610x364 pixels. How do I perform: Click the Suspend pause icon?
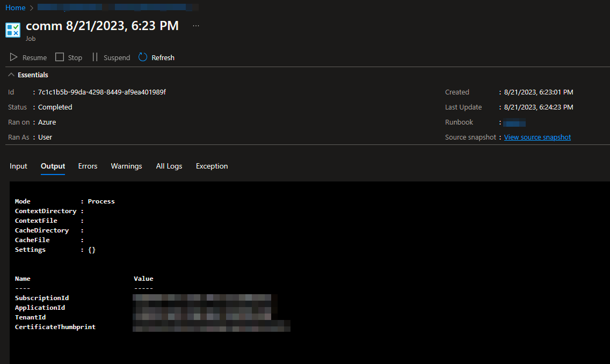(95, 57)
